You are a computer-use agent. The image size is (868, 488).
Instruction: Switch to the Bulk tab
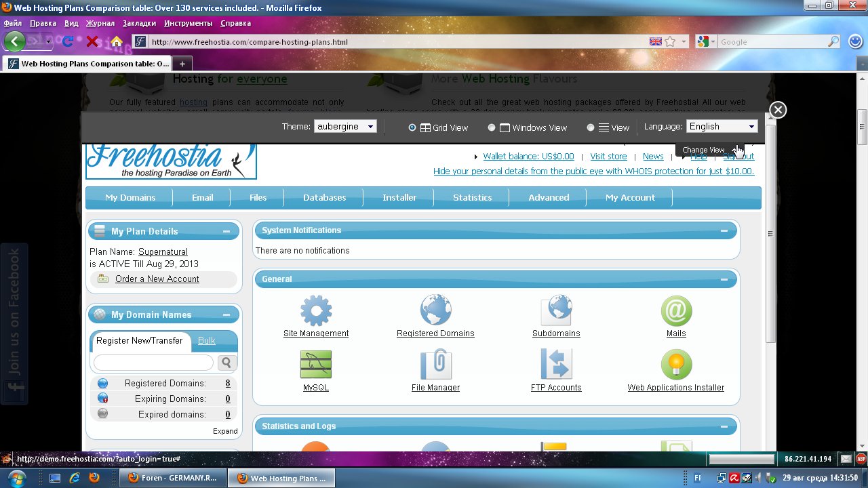(x=207, y=340)
